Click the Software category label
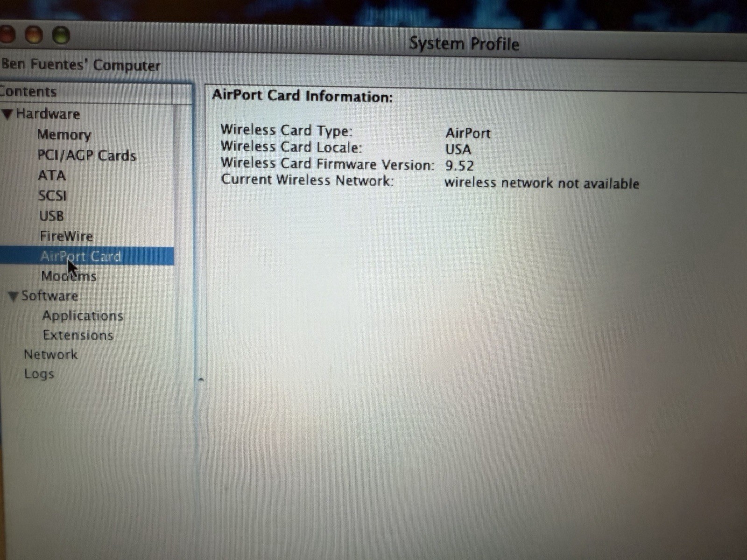Image resolution: width=747 pixels, height=560 pixels. [x=49, y=296]
